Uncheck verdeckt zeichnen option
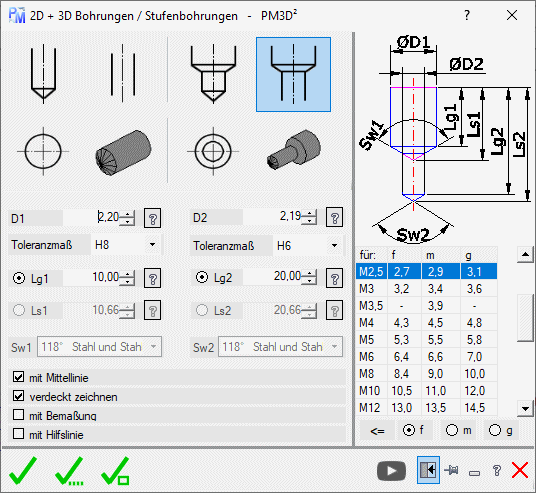The width and height of the screenshot is (536, 493). (18, 396)
